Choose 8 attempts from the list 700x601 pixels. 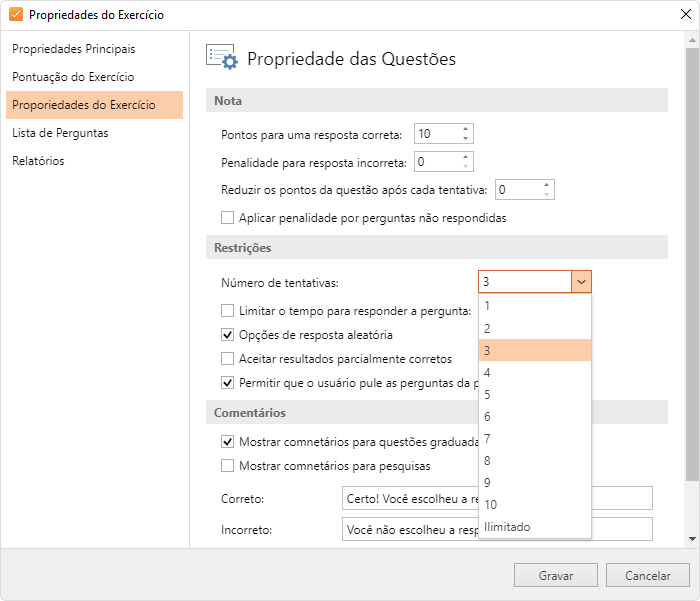535,460
